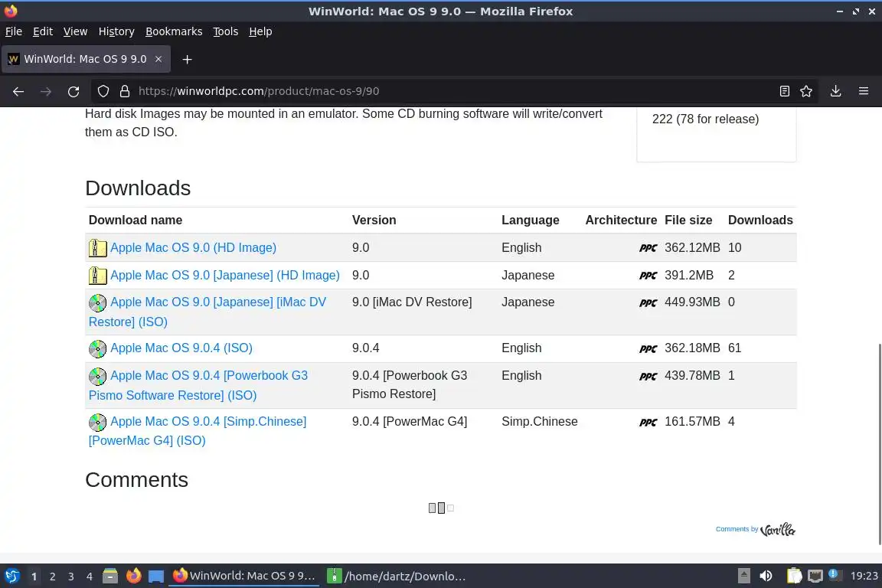Viewport: 882px width, 588px height.
Task: Download Apple Mac OS 9.0 (HD Image)
Action: pos(193,247)
